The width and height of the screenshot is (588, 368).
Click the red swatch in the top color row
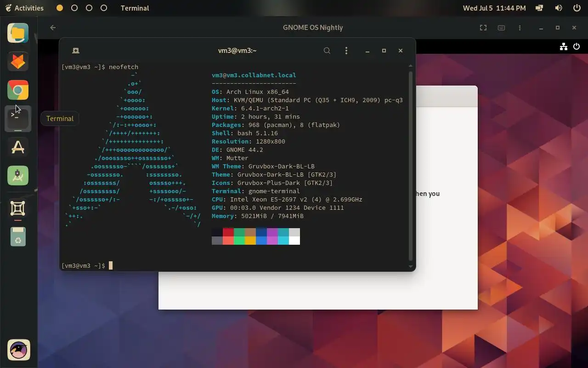click(x=228, y=232)
